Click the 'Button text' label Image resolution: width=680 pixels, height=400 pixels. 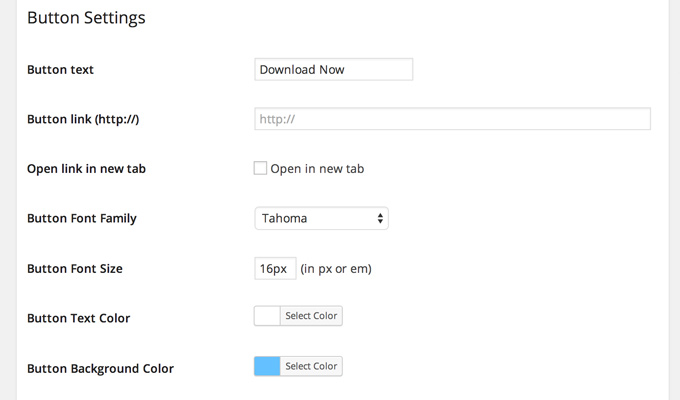point(60,70)
